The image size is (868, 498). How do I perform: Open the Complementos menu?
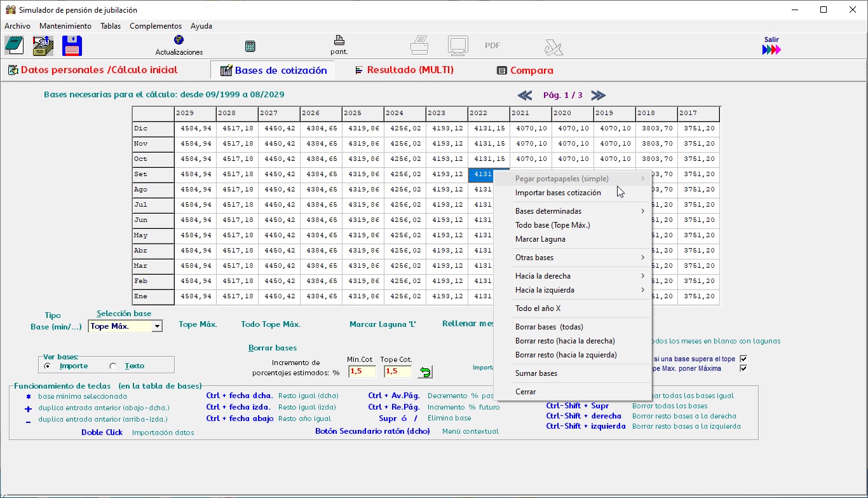[x=156, y=26]
